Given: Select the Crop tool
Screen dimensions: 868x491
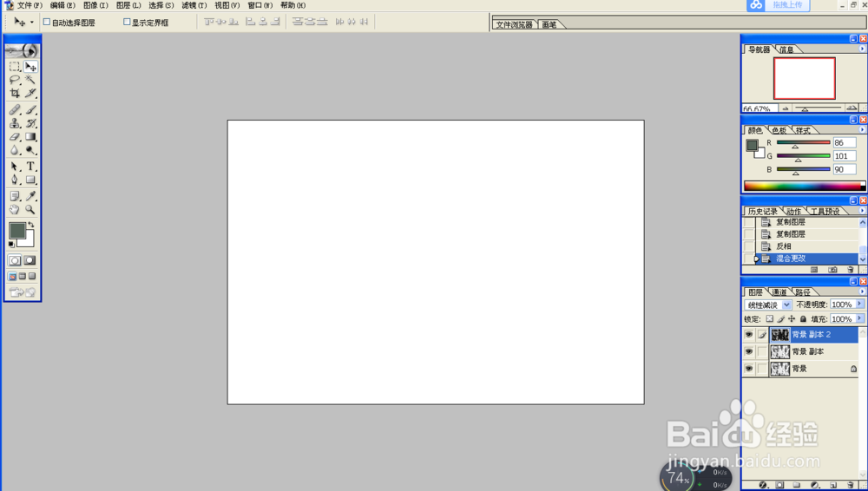Looking at the screenshot, I should point(15,93).
